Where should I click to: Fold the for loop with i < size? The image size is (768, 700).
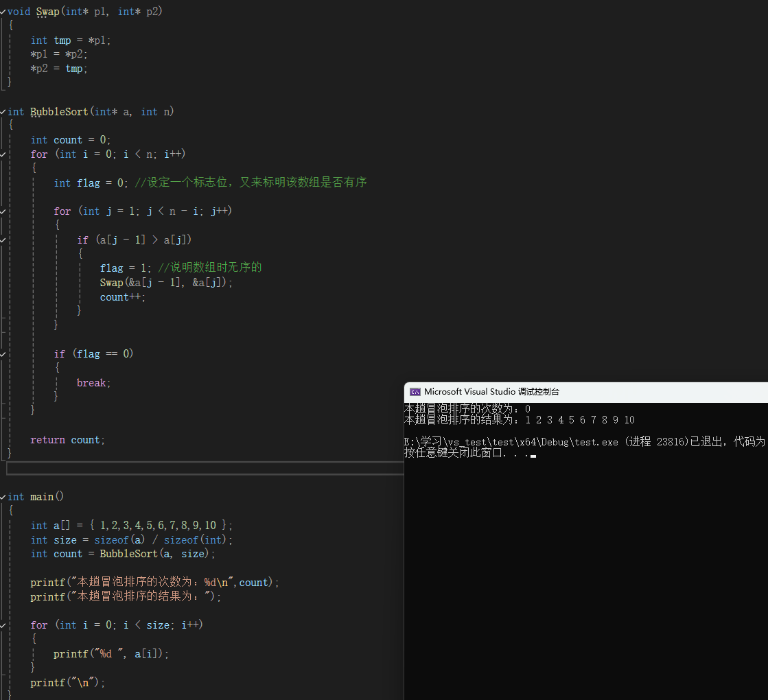(3, 626)
